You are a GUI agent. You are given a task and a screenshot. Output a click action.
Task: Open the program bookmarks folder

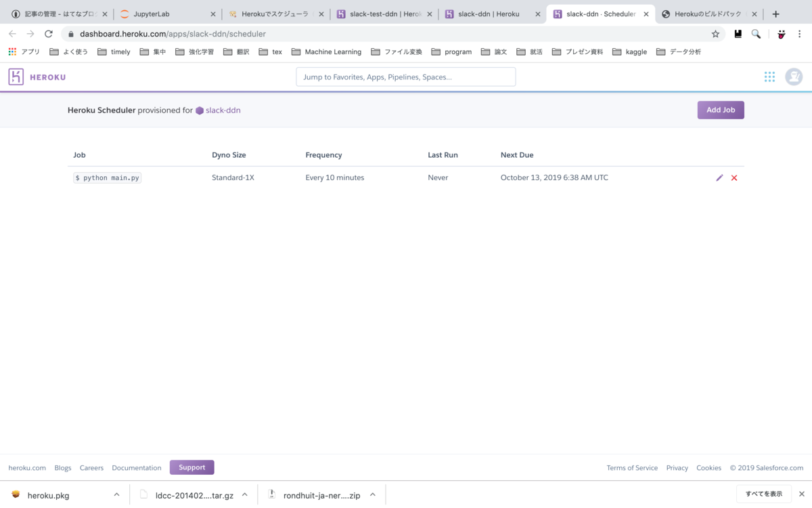click(451, 51)
